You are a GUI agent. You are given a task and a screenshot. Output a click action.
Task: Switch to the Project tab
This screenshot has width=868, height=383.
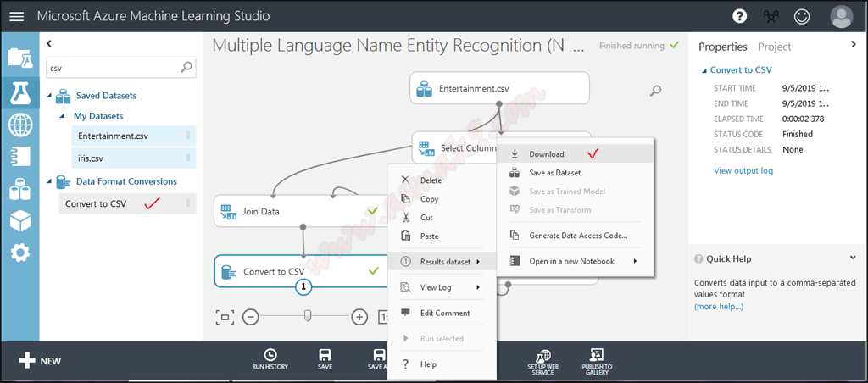coord(775,47)
